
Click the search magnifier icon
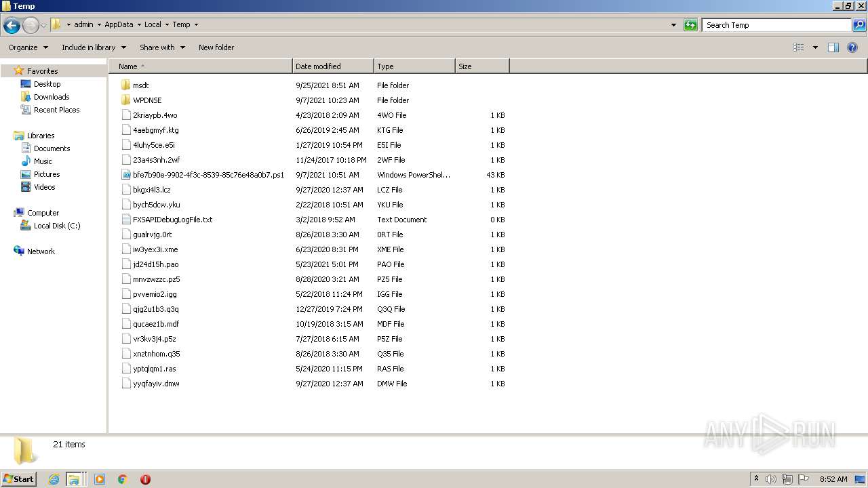[859, 25]
